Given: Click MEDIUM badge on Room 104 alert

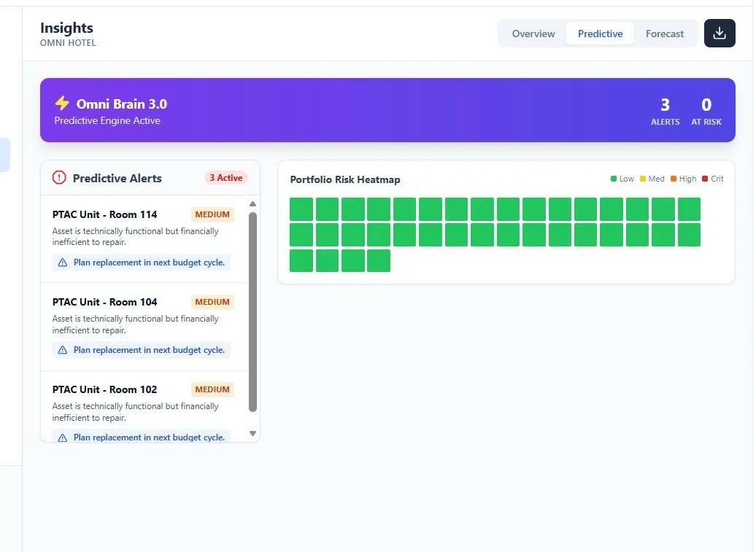Looking at the screenshot, I should (x=212, y=302).
